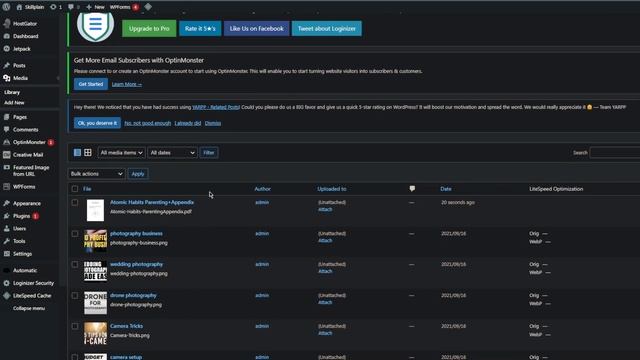
Task: Click the I already did link
Action: point(188,123)
